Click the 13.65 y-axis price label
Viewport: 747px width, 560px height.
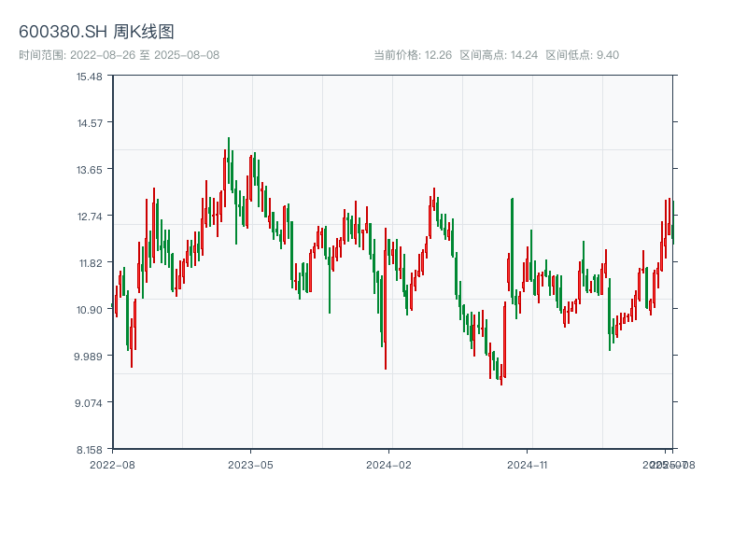(90, 169)
